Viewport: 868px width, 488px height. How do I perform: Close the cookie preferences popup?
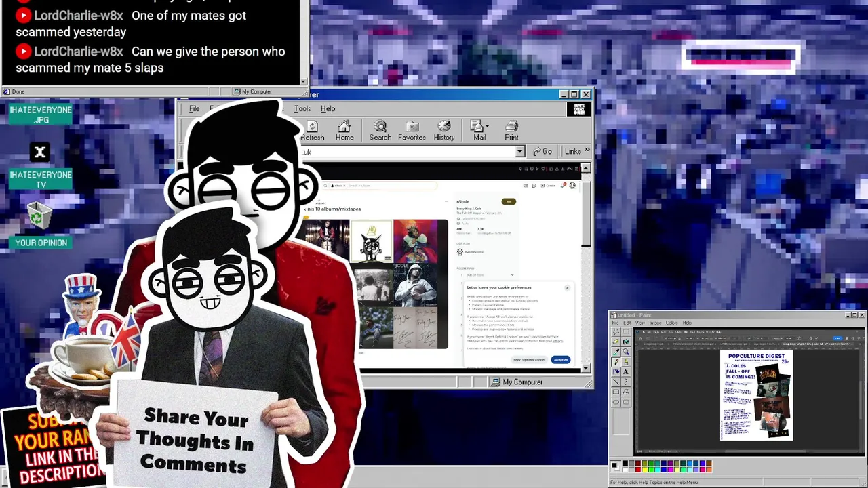tap(567, 287)
